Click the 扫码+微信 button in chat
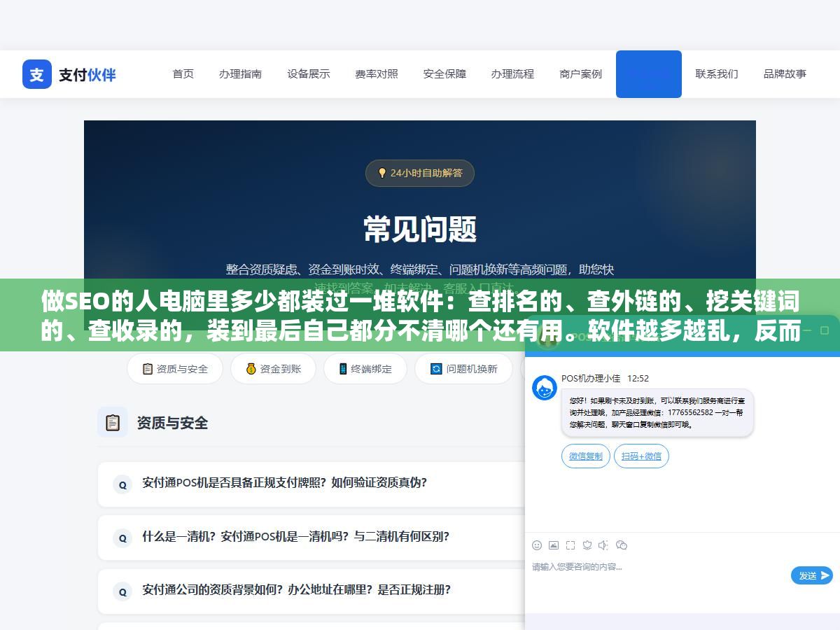This screenshot has width=840, height=630. point(641,456)
